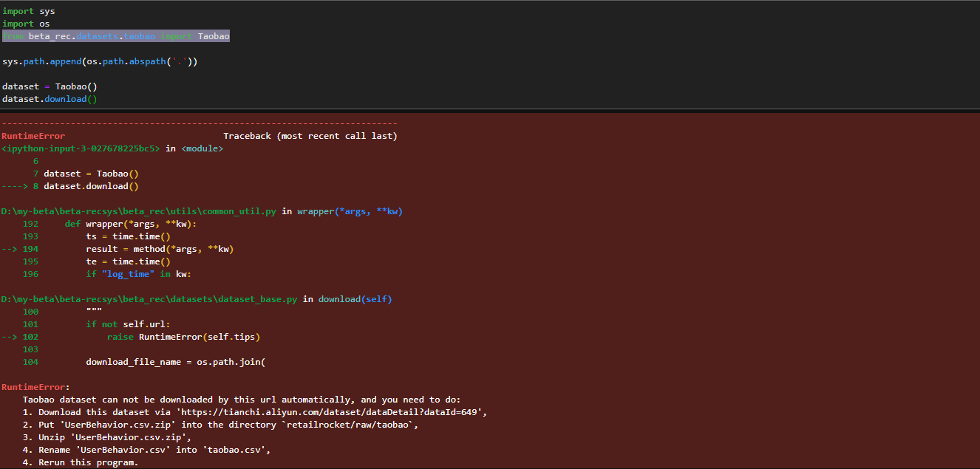
Task: Select the highlighted 'from beta_rec.datasets.taobao import Taobao' line
Action: click(x=115, y=35)
